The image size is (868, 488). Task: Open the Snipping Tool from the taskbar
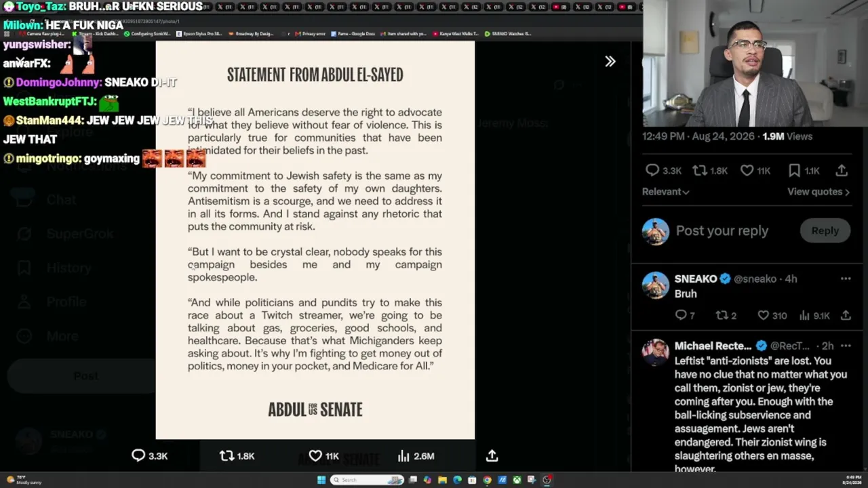(532, 480)
